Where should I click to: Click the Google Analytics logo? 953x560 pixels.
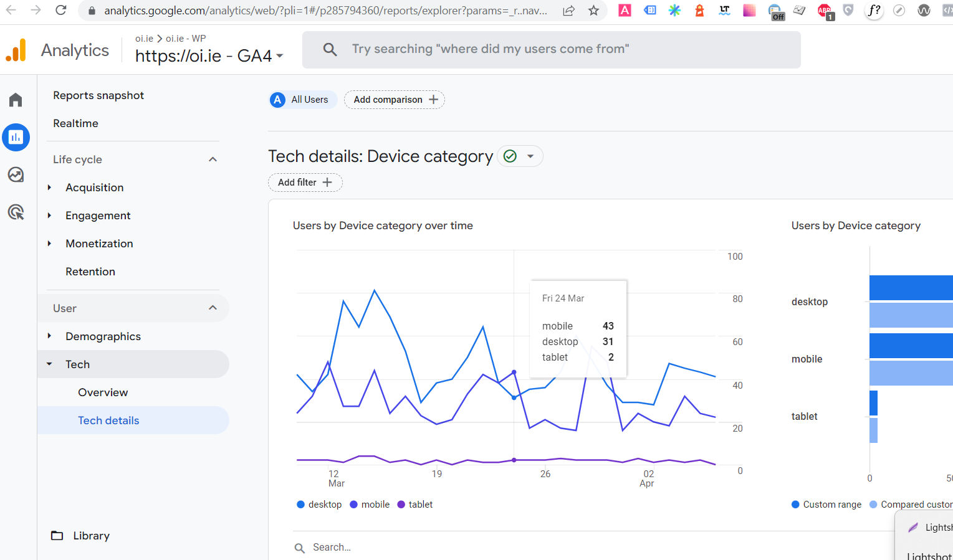pyautogui.click(x=16, y=49)
